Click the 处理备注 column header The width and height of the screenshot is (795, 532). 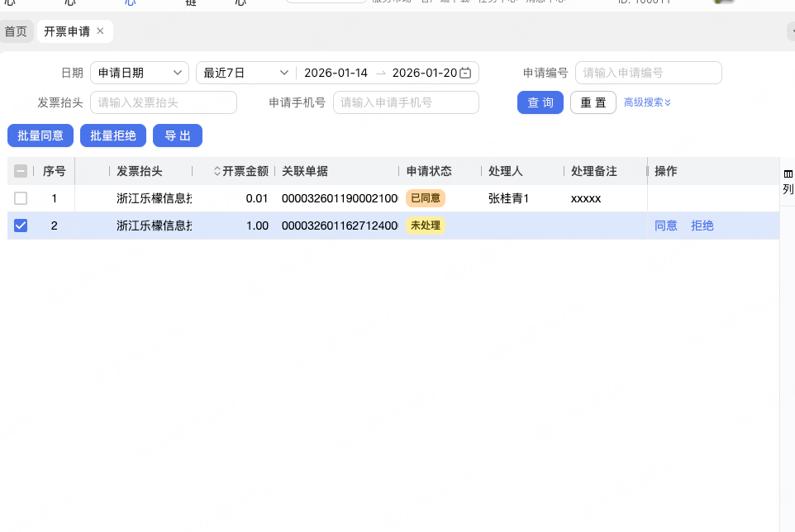[x=593, y=171]
